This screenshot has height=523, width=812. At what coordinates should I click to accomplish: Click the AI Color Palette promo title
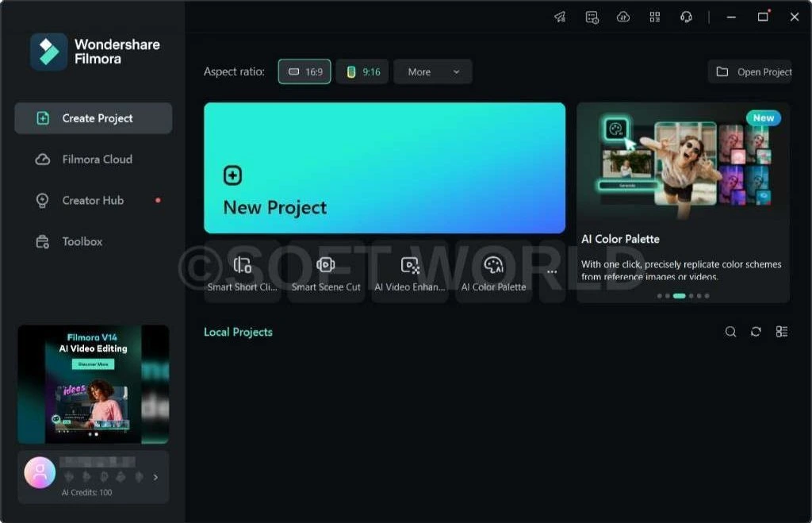pyautogui.click(x=620, y=239)
